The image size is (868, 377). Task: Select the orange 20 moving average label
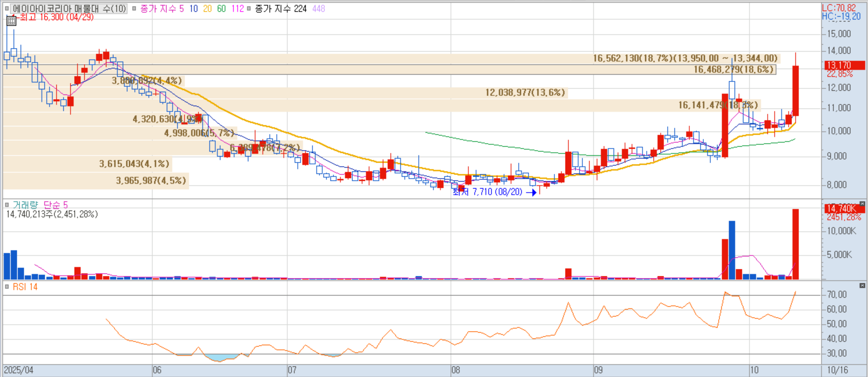pos(207,8)
